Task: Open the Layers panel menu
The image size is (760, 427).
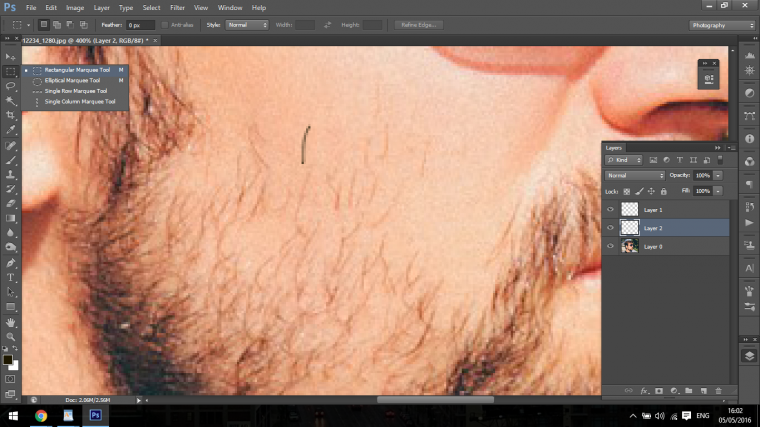Action: click(x=731, y=148)
